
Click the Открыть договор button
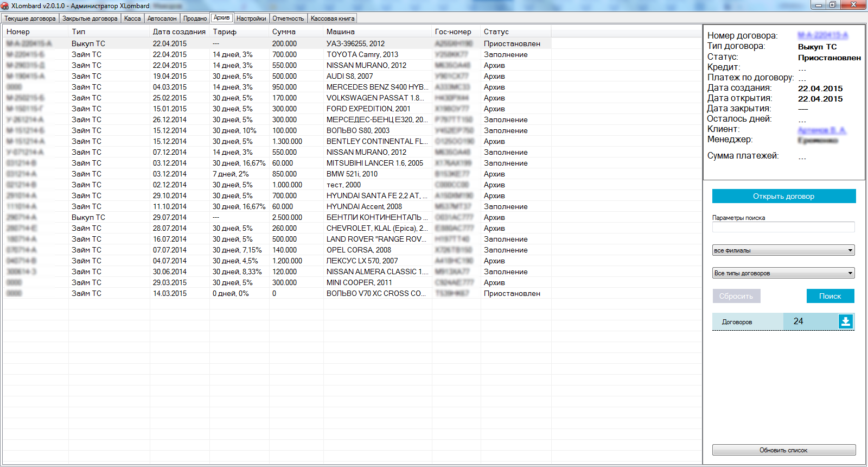tap(784, 196)
